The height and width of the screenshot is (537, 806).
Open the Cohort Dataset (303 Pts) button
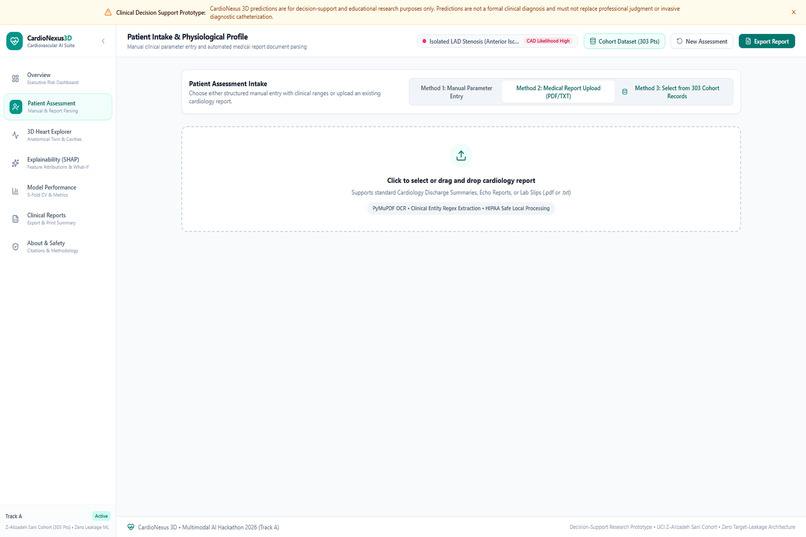(624, 41)
